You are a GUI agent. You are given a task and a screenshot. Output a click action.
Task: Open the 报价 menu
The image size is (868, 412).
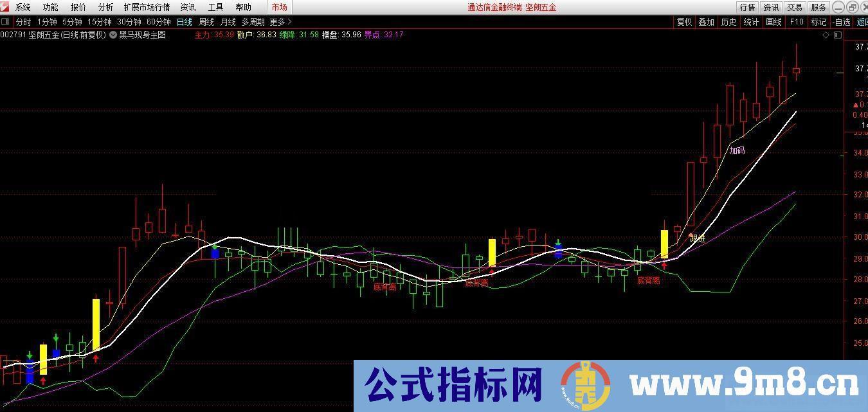click(x=78, y=7)
